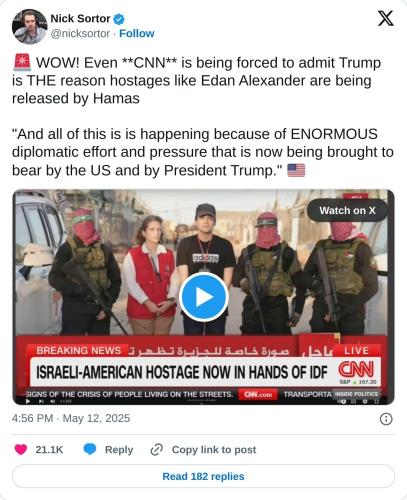
Task: Click the CNN hostage headline in thumbnail
Action: [x=182, y=372]
